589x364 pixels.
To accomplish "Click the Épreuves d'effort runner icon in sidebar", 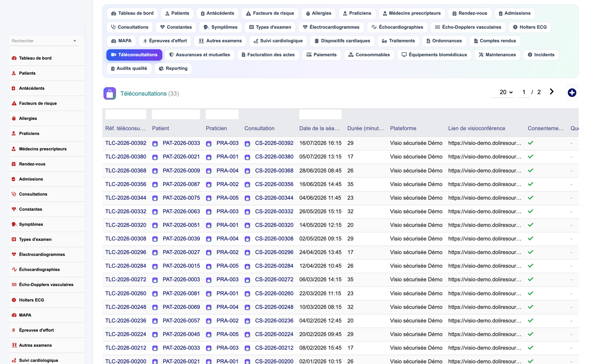I will pos(14,330).
